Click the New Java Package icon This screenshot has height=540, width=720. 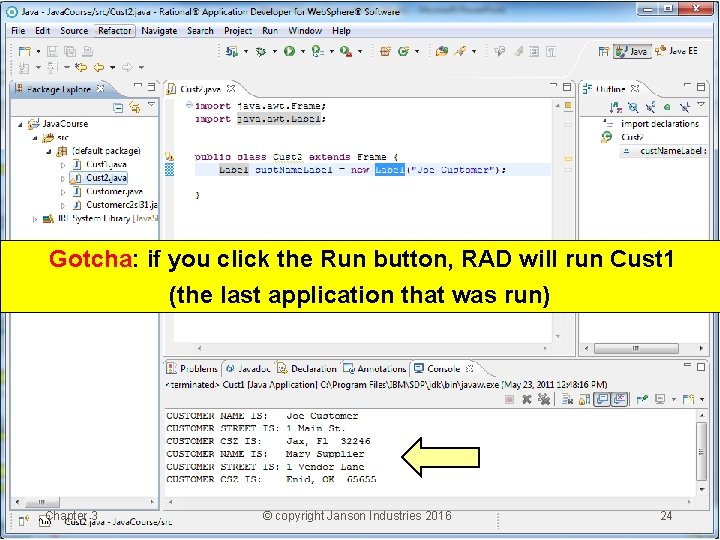pyautogui.click(x=385, y=51)
